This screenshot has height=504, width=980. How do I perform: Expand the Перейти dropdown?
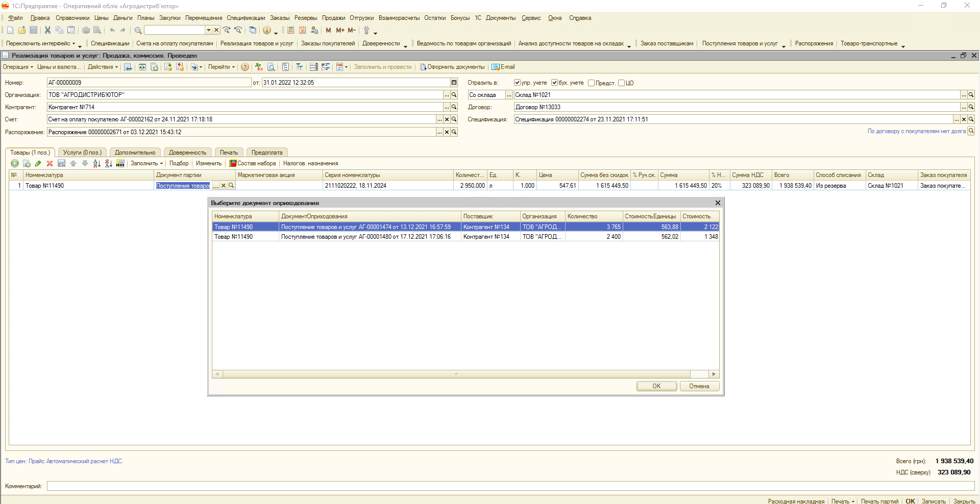click(x=222, y=67)
